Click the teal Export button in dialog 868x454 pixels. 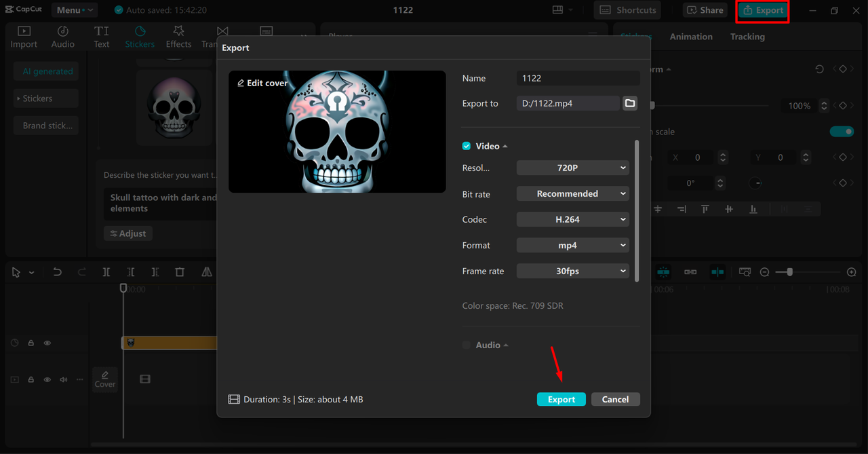(561, 399)
